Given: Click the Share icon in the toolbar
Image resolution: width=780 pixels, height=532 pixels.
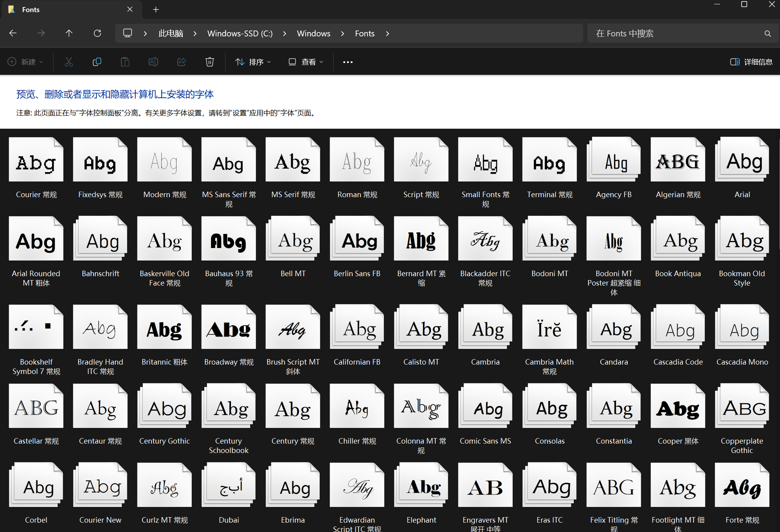Looking at the screenshot, I should pyautogui.click(x=181, y=61).
